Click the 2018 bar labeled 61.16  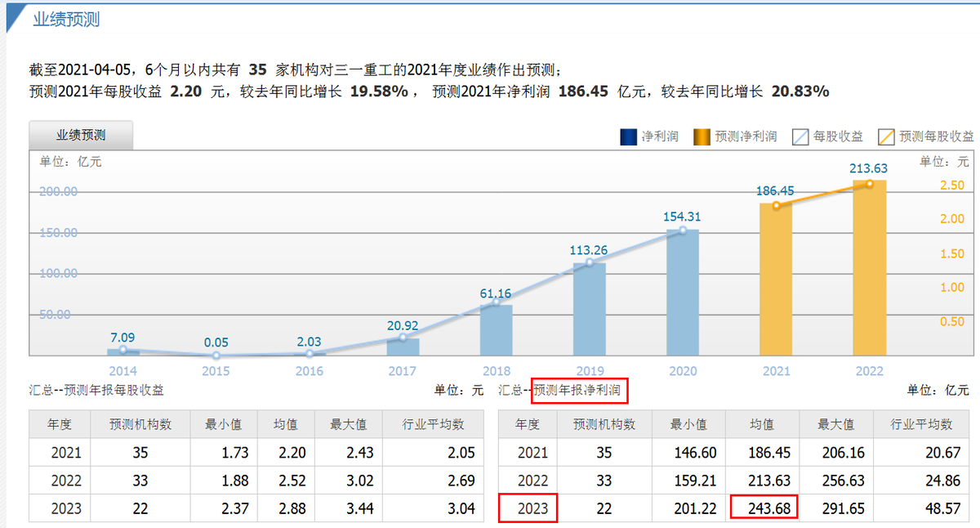pos(496,329)
